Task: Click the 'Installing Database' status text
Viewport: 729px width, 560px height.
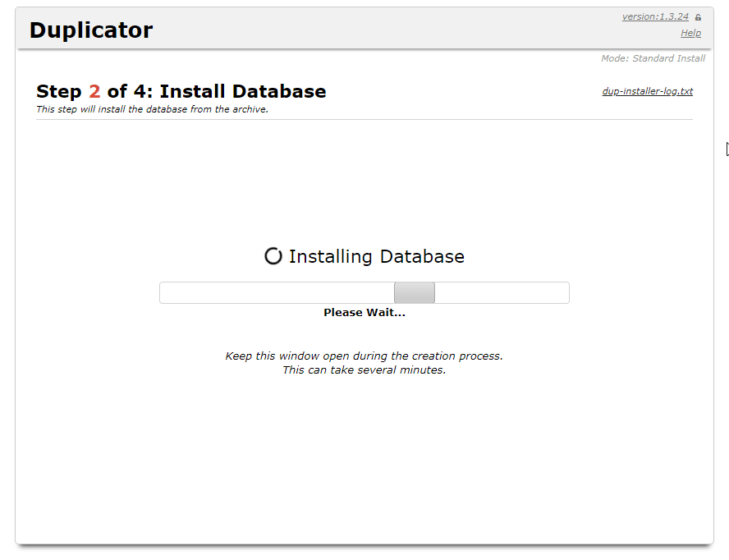Action: (376, 256)
